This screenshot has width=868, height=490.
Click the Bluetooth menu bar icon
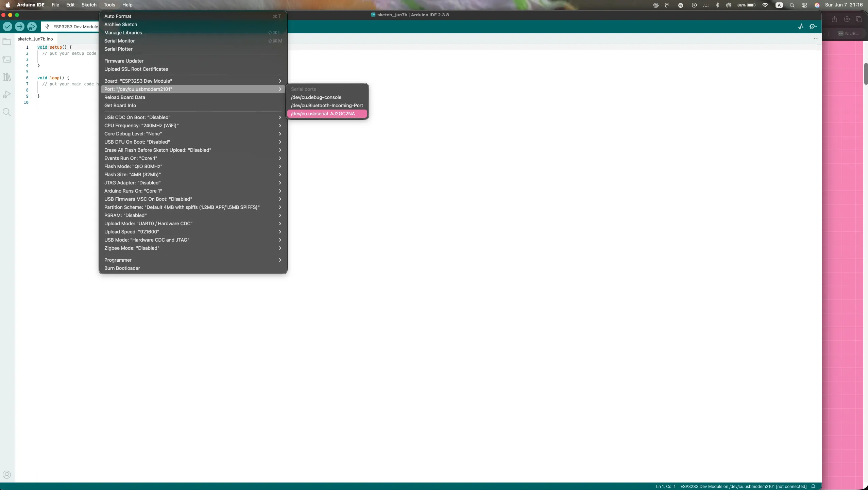point(717,5)
